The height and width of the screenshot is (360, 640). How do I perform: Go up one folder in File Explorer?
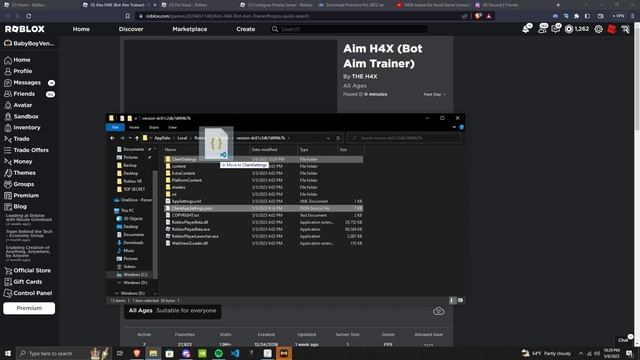pos(137,138)
